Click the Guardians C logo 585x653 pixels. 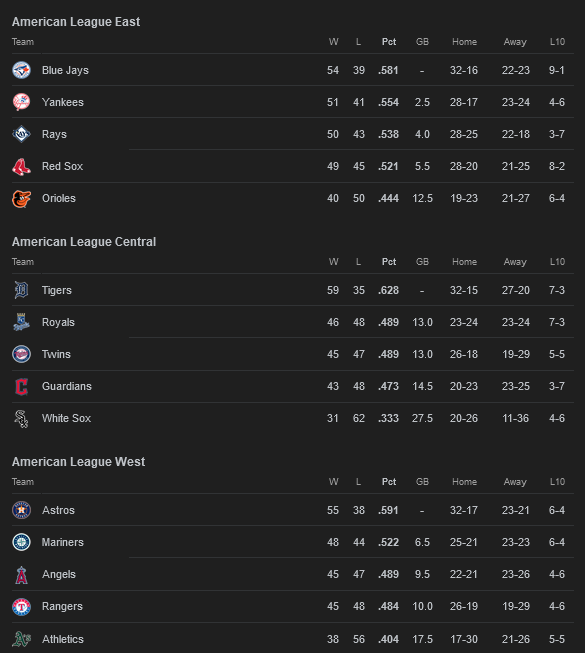tap(21, 386)
